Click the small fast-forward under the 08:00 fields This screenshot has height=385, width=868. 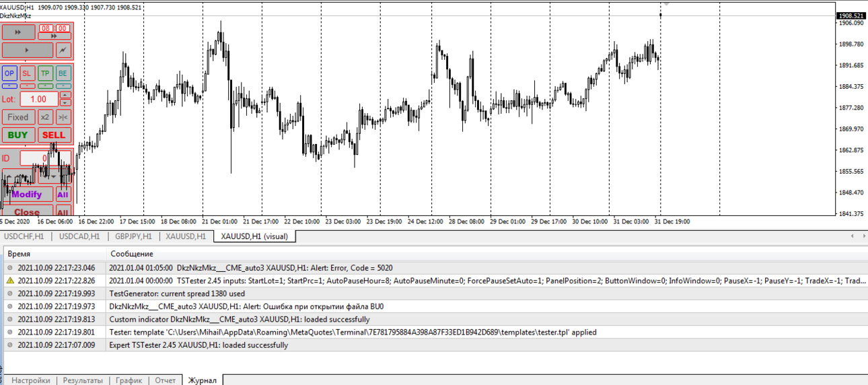tap(54, 36)
